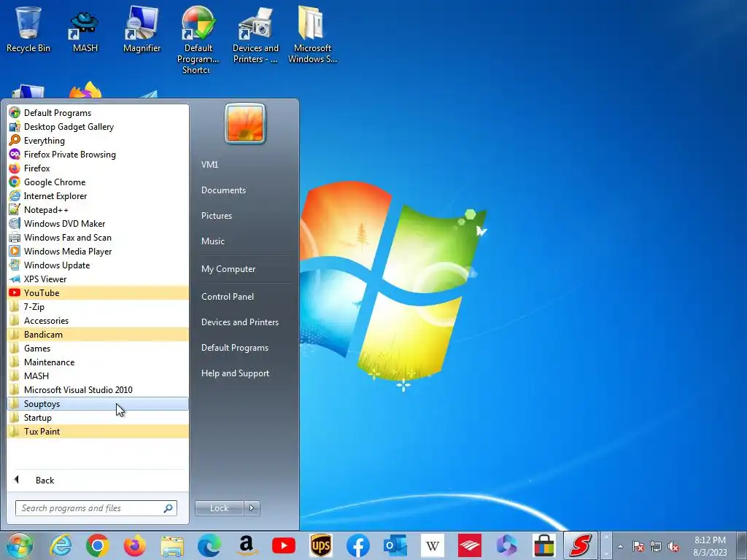This screenshot has height=560, width=747.
Task: Open the Start orb button
Action: point(20,545)
